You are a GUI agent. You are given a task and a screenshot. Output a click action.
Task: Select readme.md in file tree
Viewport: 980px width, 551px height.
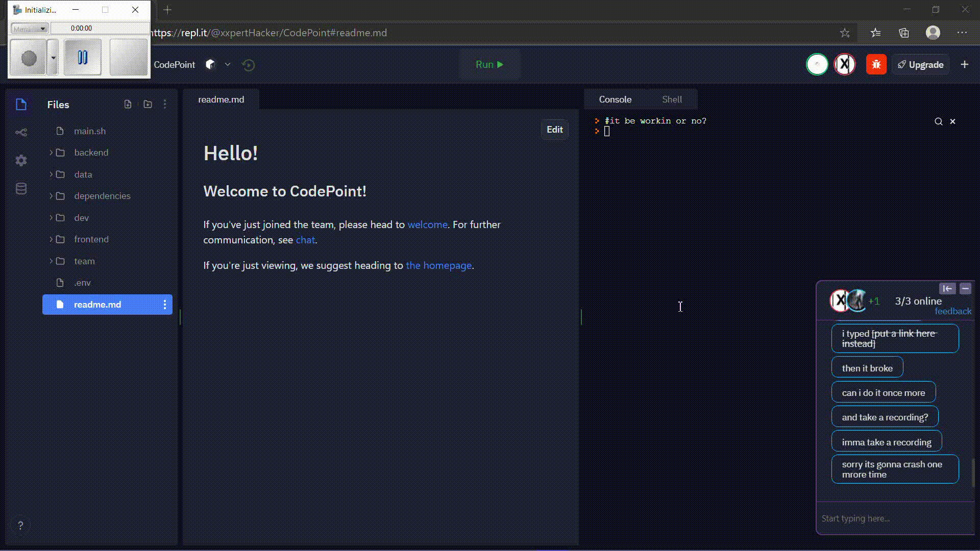pos(107,305)
